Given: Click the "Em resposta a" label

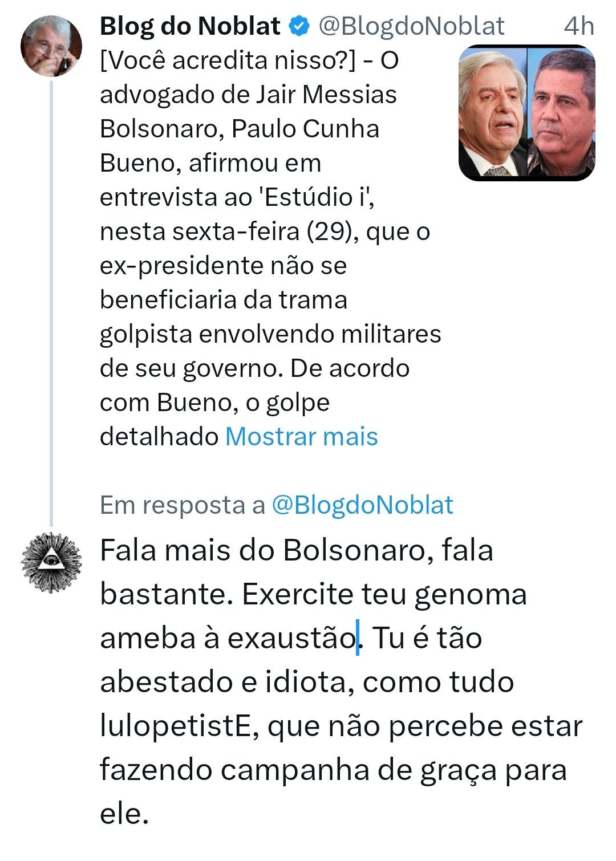Looking at the screenshot, I should click(x=183, y=505).
